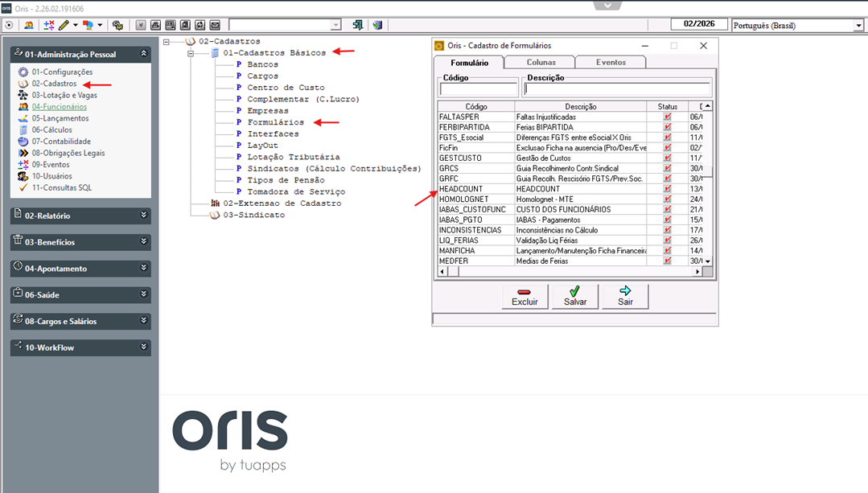Open 01-Configurações in the sidebar
The width and height of the screenshot is (868, 493).
click(x=62, y=72)
